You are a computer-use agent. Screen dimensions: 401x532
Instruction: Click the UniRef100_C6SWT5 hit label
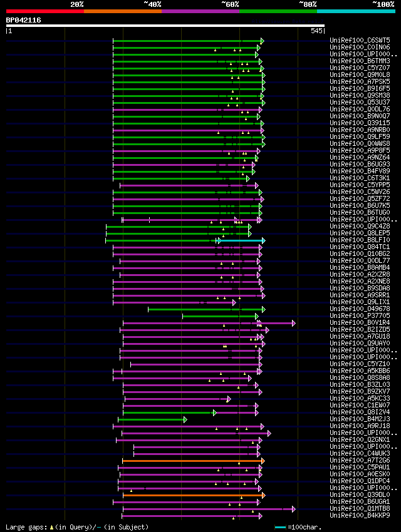(x=360, y=41)
